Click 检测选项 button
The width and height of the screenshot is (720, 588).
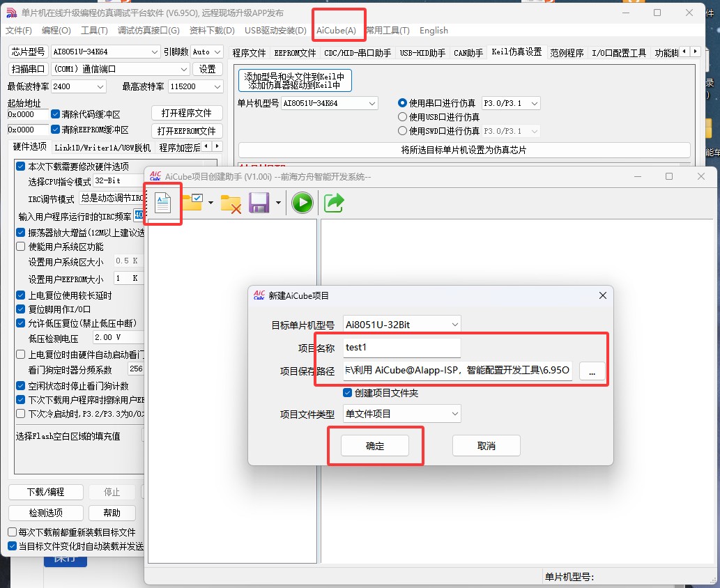[x=45, y=513]
